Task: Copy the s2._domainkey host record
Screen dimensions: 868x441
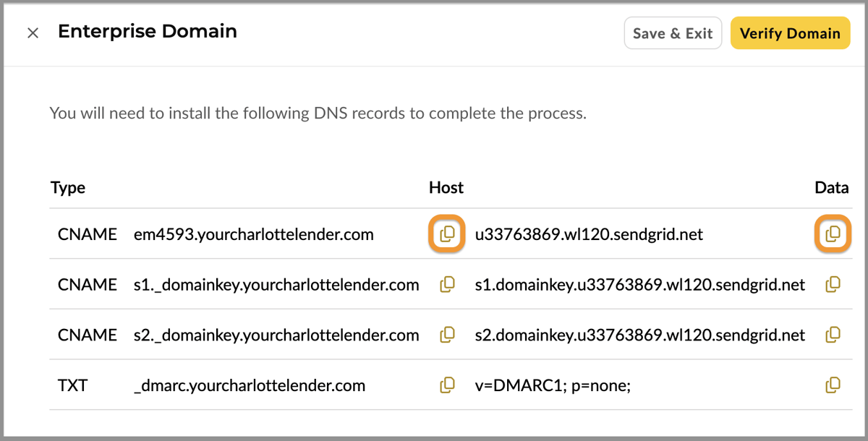Action: click(446, 335)
